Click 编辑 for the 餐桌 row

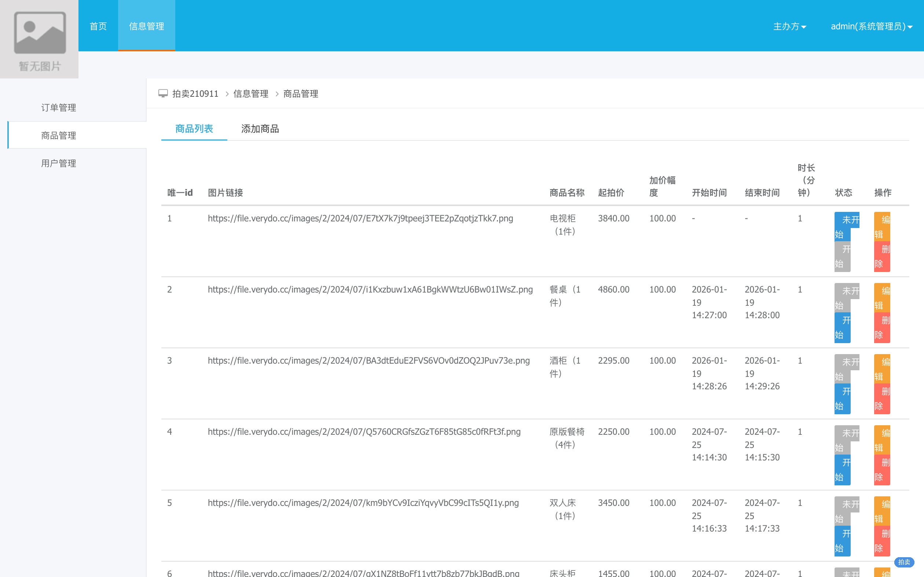coord(882,298)
